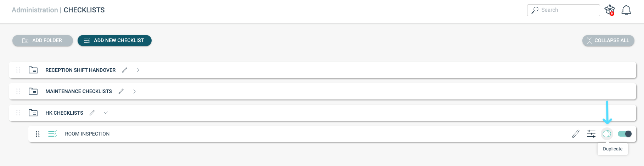Click the Duplicate icon for Room Inspection
Viewport: 644px width, 166px height.
606,134
